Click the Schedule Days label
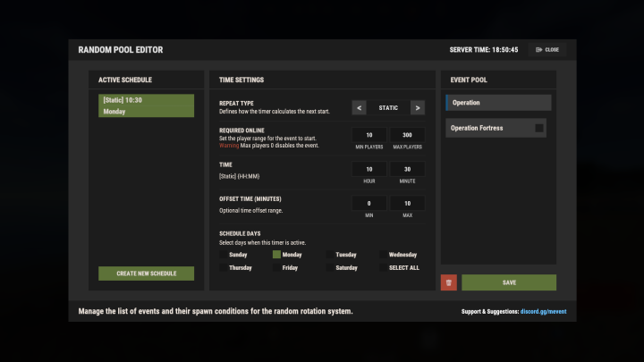The height and width of the screenshot is (362, 644). point(240,233)
